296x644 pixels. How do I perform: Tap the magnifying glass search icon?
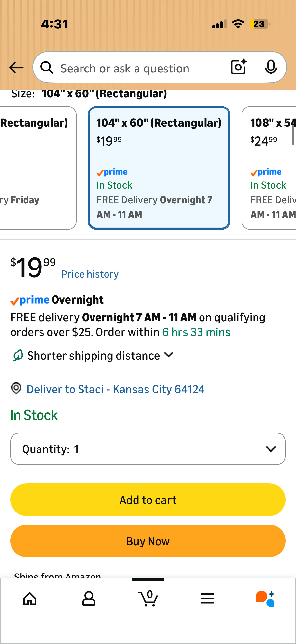point(47,68)
